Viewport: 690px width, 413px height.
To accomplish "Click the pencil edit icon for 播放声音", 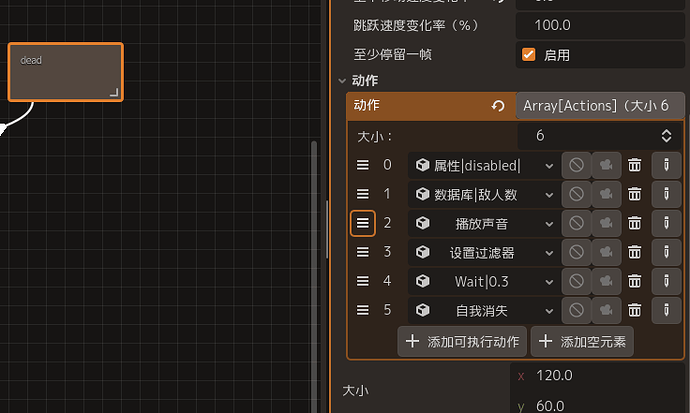I will (666, 223).
